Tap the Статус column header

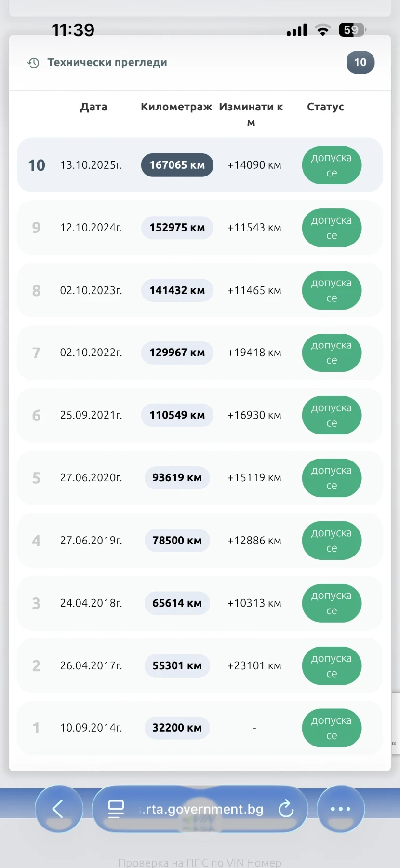coord(325,107)
